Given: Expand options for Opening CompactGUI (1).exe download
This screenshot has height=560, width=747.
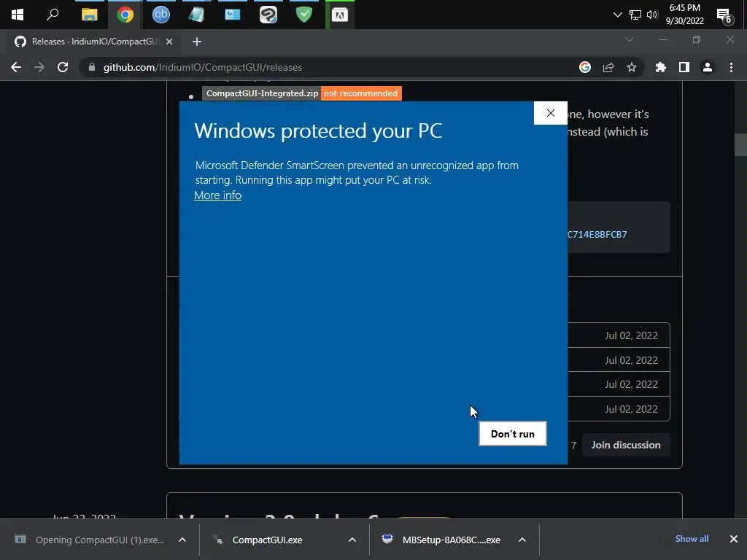Looking at the screenshot, I should (182, 540).
